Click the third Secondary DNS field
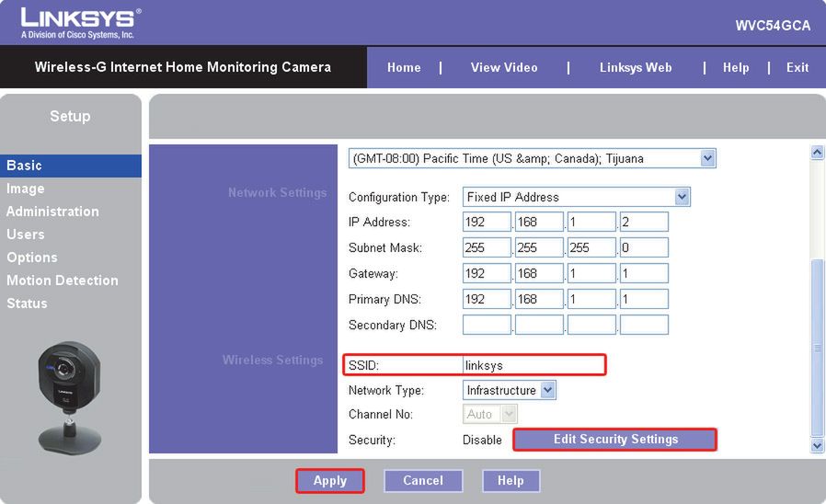Screen dimensions: 826x504 [591, 325]
